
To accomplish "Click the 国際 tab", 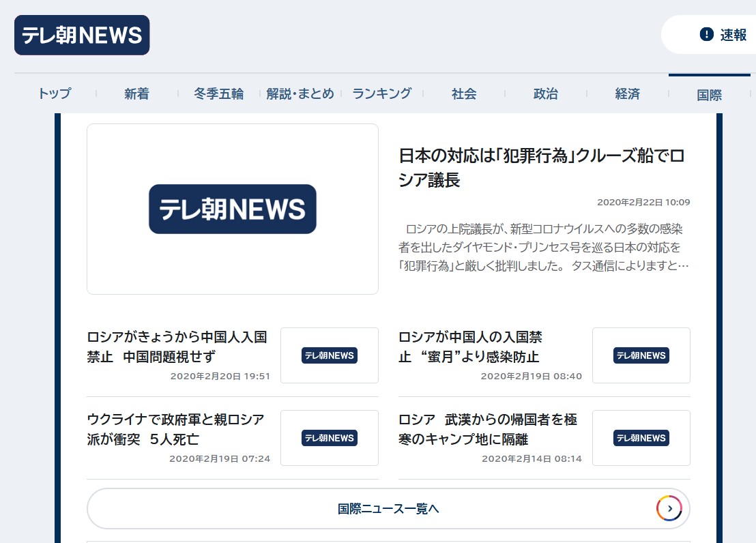I will point(710,95).
